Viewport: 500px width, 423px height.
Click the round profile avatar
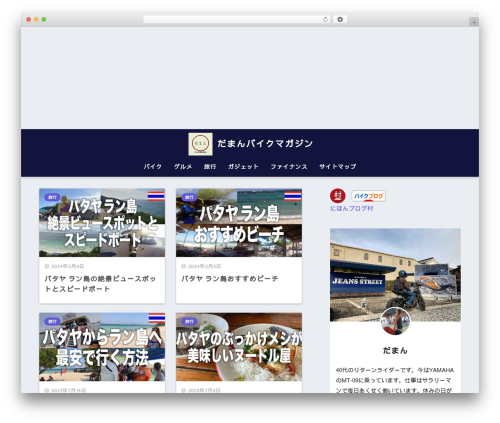tap(395, 321)
